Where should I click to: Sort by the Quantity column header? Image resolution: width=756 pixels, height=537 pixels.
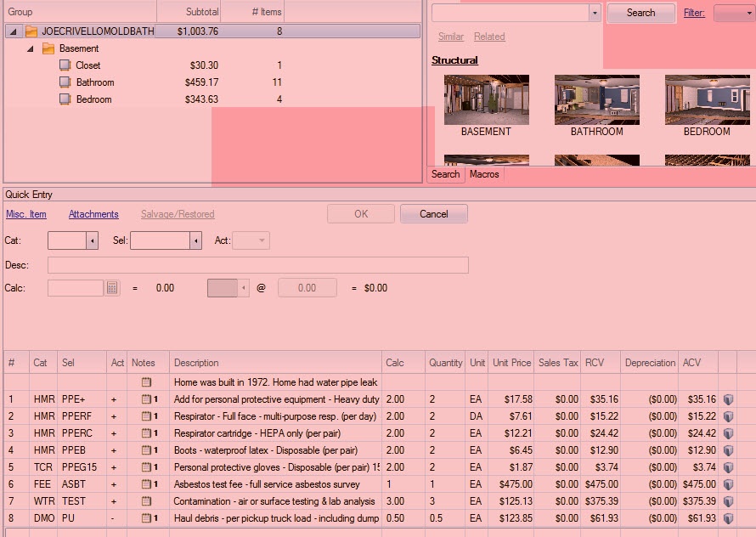click(x=445, y=363)
